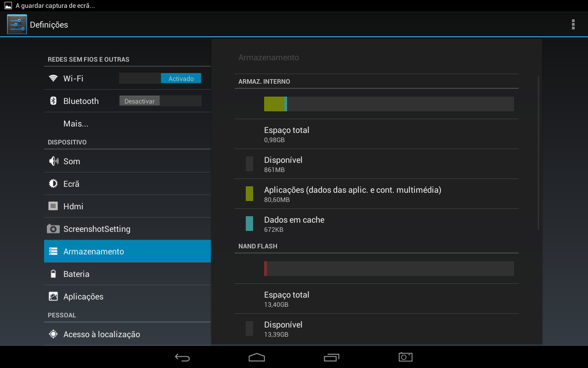This screenshot has height=368, width=588.
Task: Toggle the Bluetooth Desactivar switch
Action: [x=160, y=101]
